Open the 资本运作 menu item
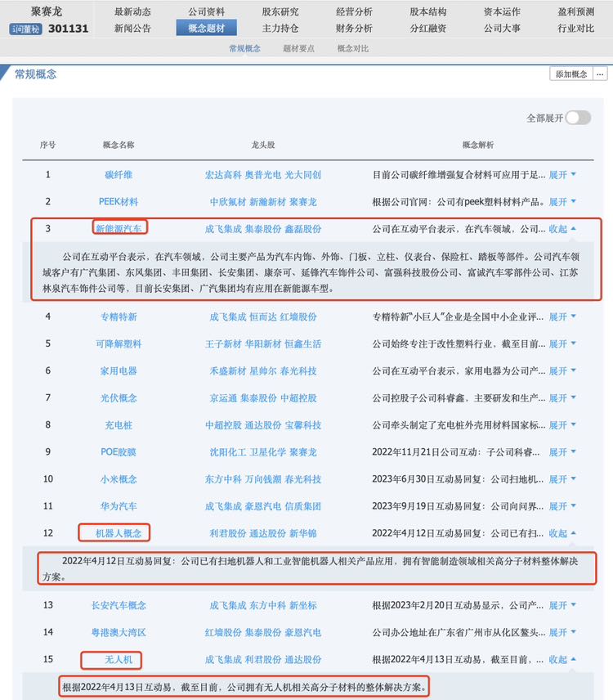The height and width of the screenshot is (700, 613). pyautogui.click(x=502, y=11)
